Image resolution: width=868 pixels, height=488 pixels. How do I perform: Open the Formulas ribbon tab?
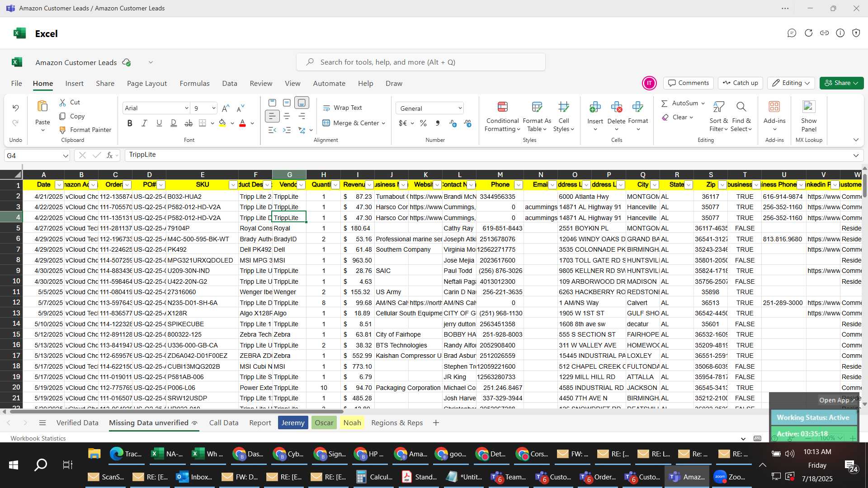tap(194, 84)
